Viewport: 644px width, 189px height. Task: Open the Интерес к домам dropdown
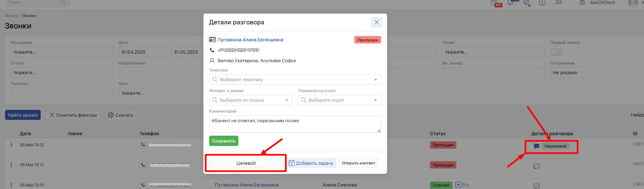point(251,100)
